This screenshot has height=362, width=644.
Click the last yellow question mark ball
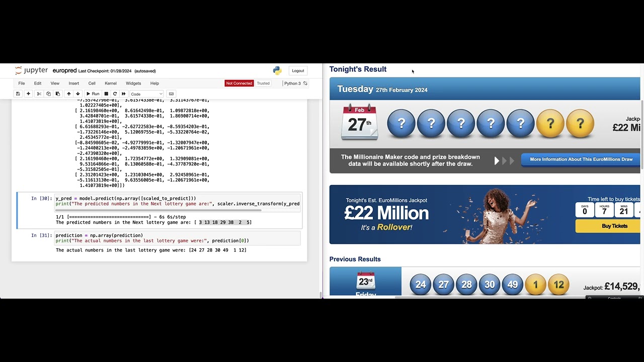coord(580,124)
